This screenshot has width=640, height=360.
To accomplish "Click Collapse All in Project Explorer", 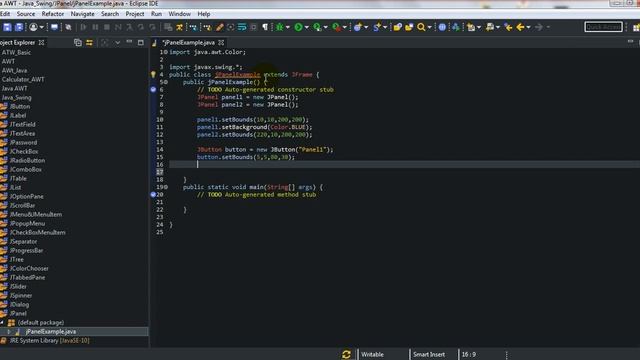I will tap(78, 42).
